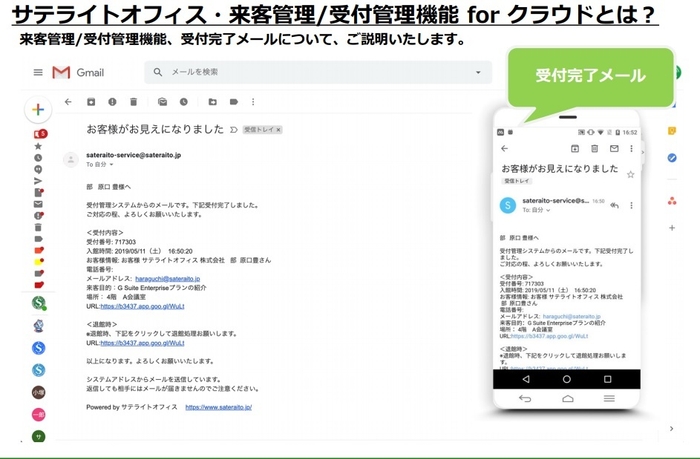Go back with desktop Gmail back arrow
This screenshot has width=700, height=459.
pyautogui.click(x=68, y=102)
